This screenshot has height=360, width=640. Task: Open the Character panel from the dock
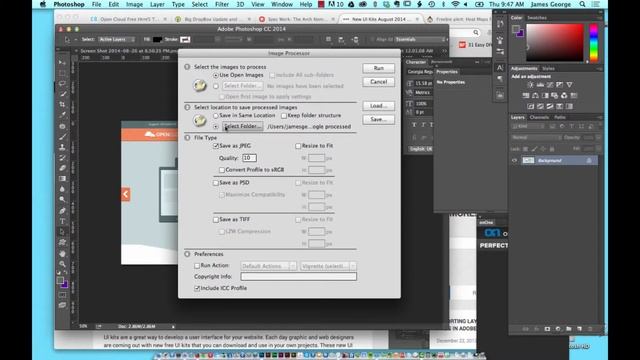pyautogui.click(x=500, y=68)
